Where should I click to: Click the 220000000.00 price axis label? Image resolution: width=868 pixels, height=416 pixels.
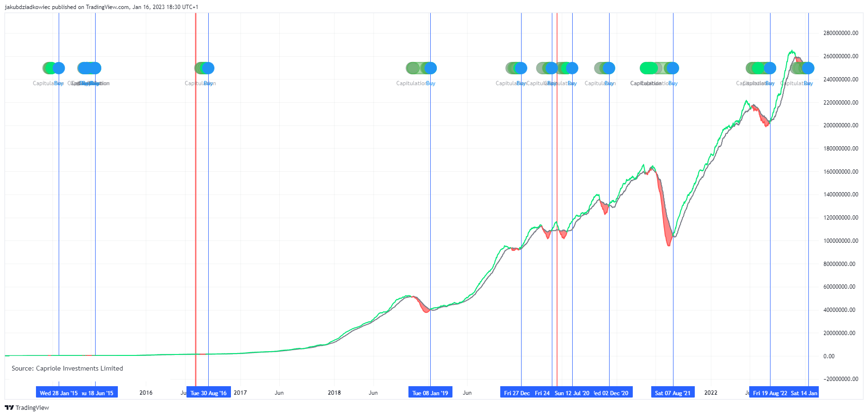click(841, 103)
